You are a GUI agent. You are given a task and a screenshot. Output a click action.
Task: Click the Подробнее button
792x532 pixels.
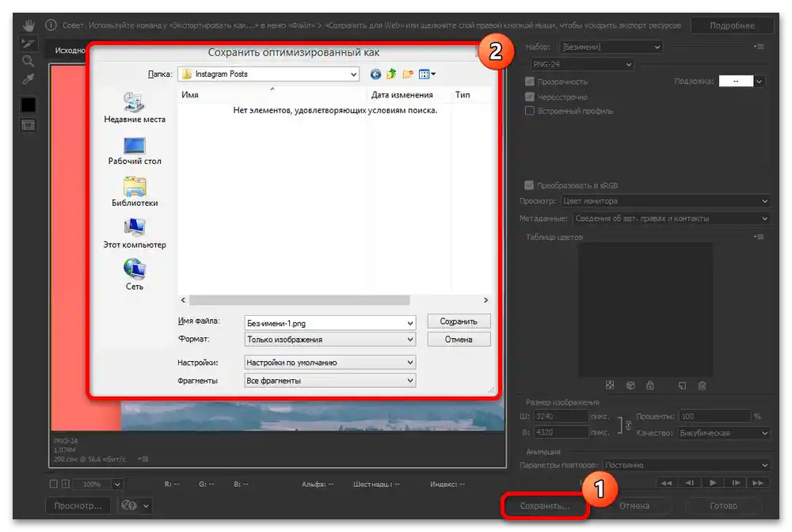(x=732, y=25)
